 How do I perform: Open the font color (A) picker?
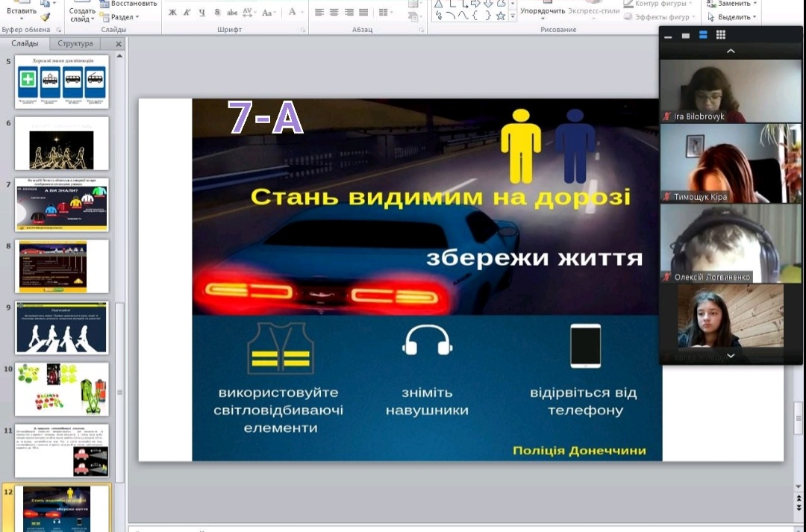(x=293, y=13)
